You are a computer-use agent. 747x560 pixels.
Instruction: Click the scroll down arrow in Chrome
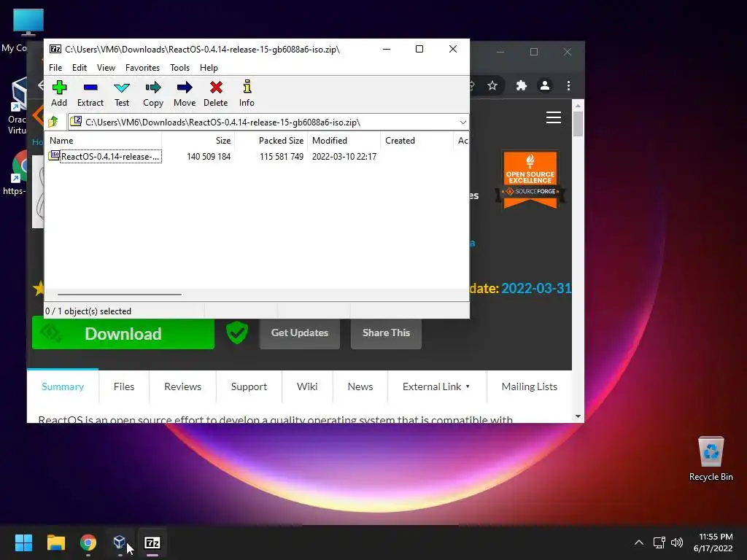(x=578, y=416)
